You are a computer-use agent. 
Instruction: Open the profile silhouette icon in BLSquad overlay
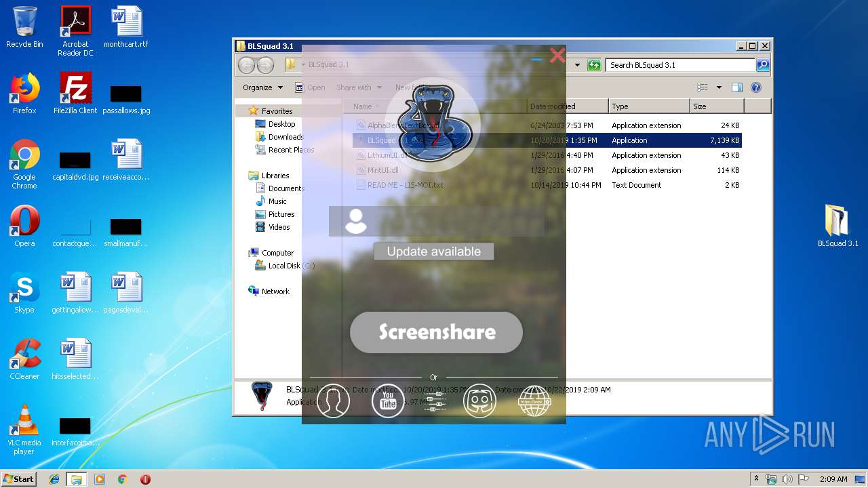click(x=333, y=401)
